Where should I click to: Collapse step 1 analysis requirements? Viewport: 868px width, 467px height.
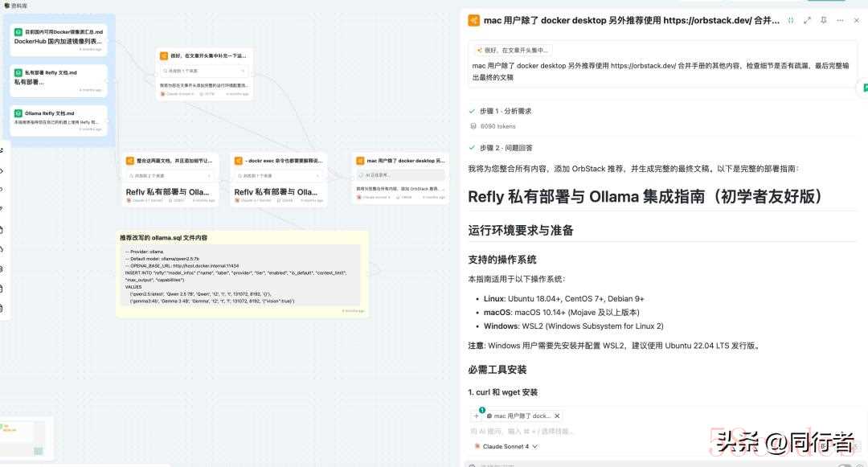tap(501, 111)
